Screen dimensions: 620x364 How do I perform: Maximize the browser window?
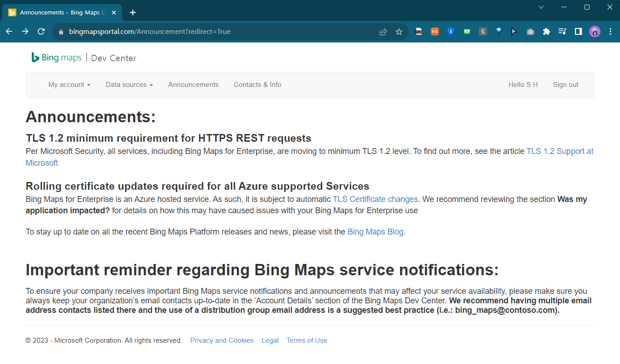(587, 7)
